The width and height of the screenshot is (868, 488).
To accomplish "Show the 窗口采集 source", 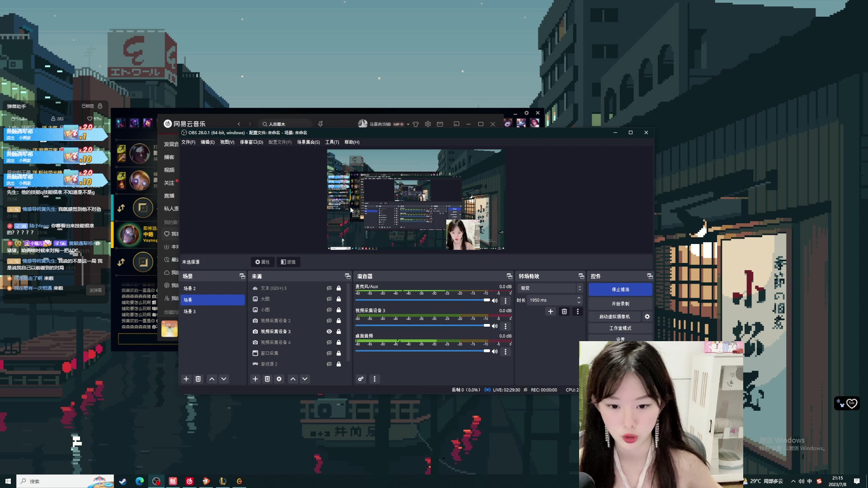I will click(329, 353).
